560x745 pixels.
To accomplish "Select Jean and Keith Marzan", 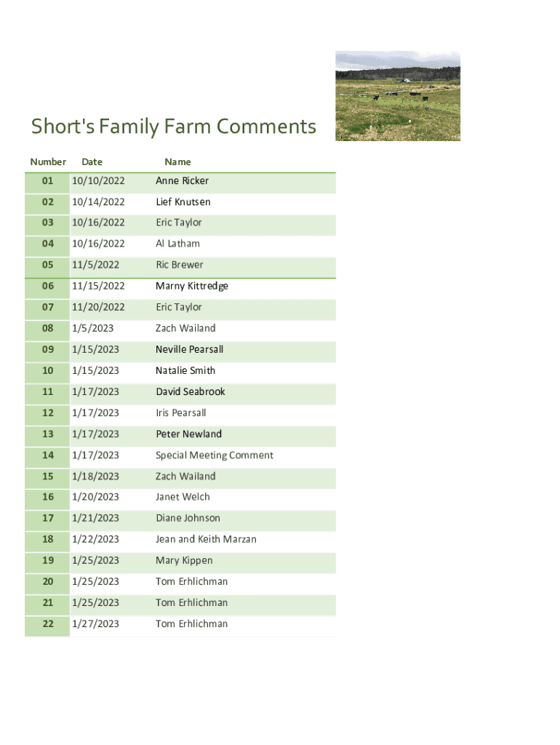I will tap(206, 539).
